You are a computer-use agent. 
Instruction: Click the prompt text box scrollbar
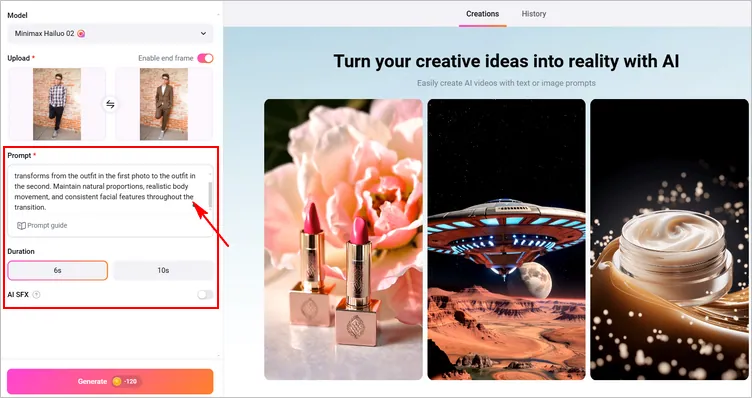click(x=210, y=194)
